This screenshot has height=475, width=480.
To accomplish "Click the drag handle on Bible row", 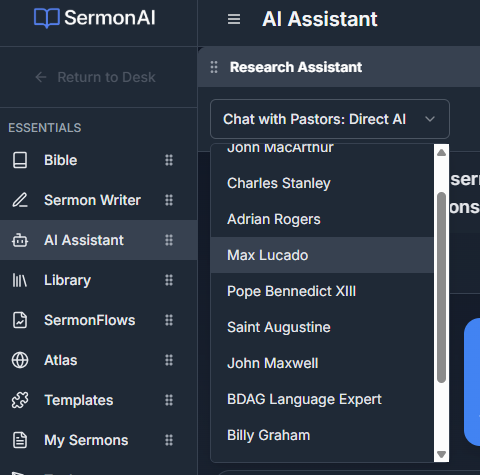I will click(169, 160).
